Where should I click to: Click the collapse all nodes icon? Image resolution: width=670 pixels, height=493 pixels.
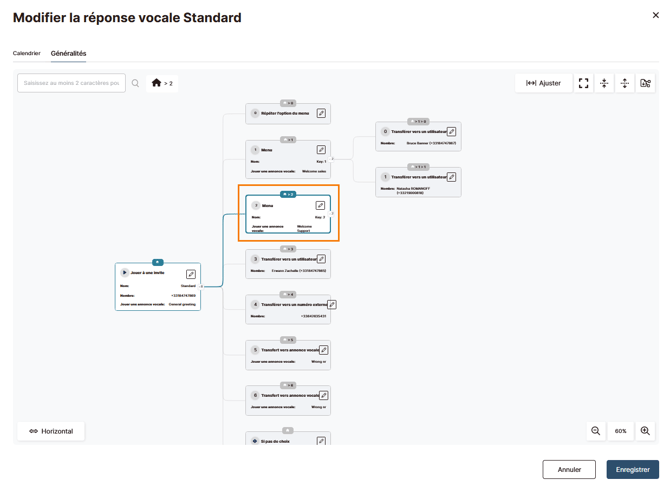pyautogui.click(x=604, y=83)
